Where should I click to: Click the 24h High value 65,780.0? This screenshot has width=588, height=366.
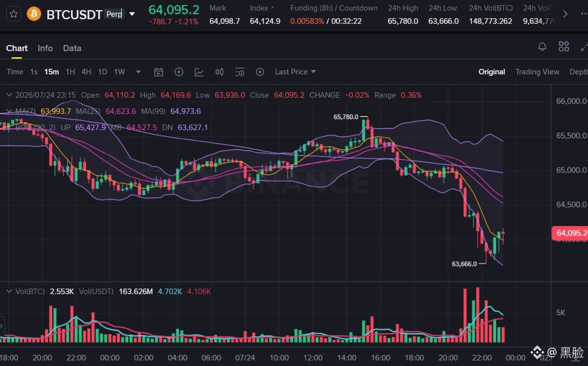click(x=403, y=21)
